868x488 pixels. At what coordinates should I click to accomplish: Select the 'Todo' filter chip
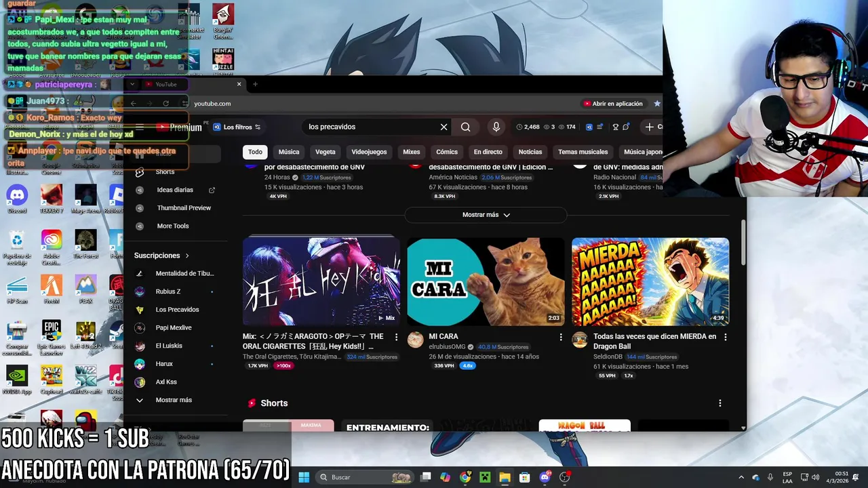click(x=255, y=152)
